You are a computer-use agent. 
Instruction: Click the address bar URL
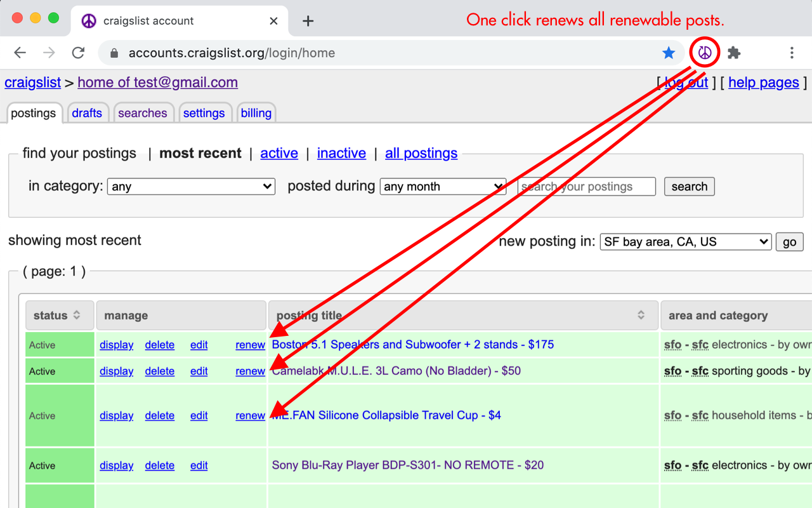(232, 53)
